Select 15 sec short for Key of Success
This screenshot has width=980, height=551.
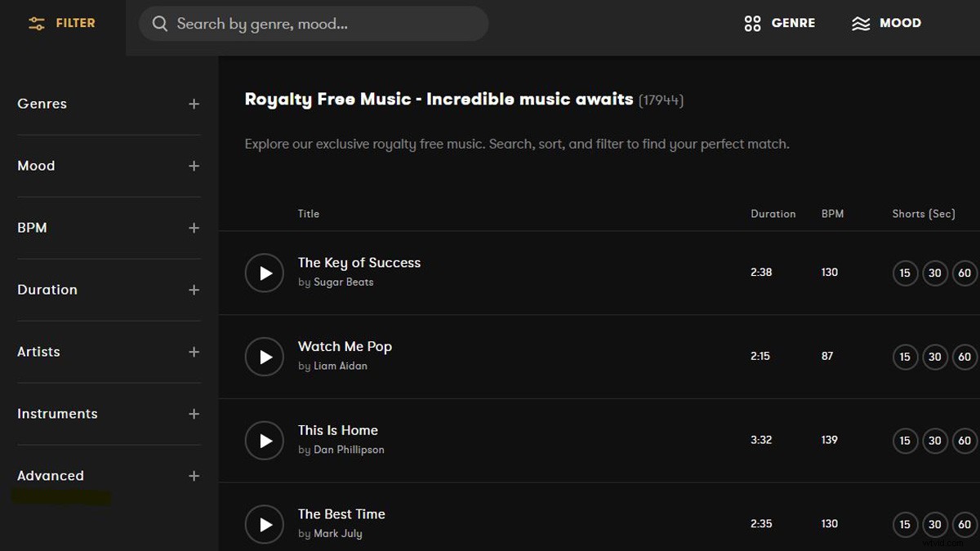coord(905,273)
